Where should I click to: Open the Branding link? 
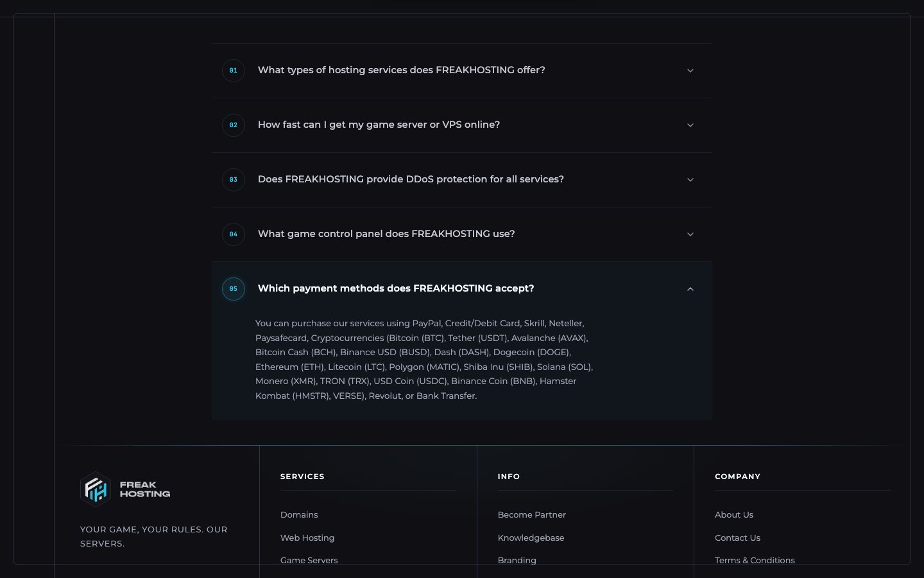(x=517, y=561)
